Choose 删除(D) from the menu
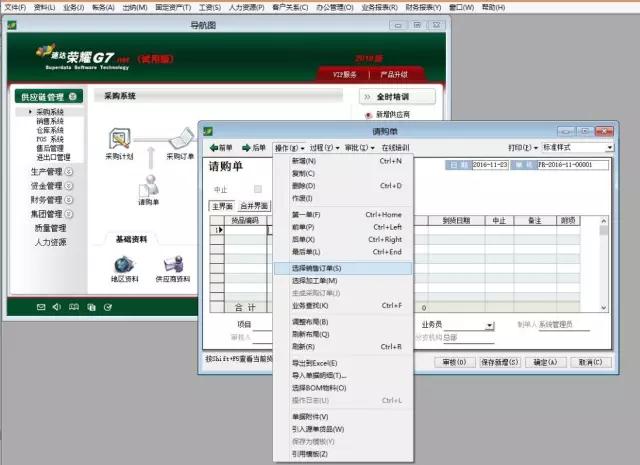This screenshot has height=465, width=640. tap(343, 186)
